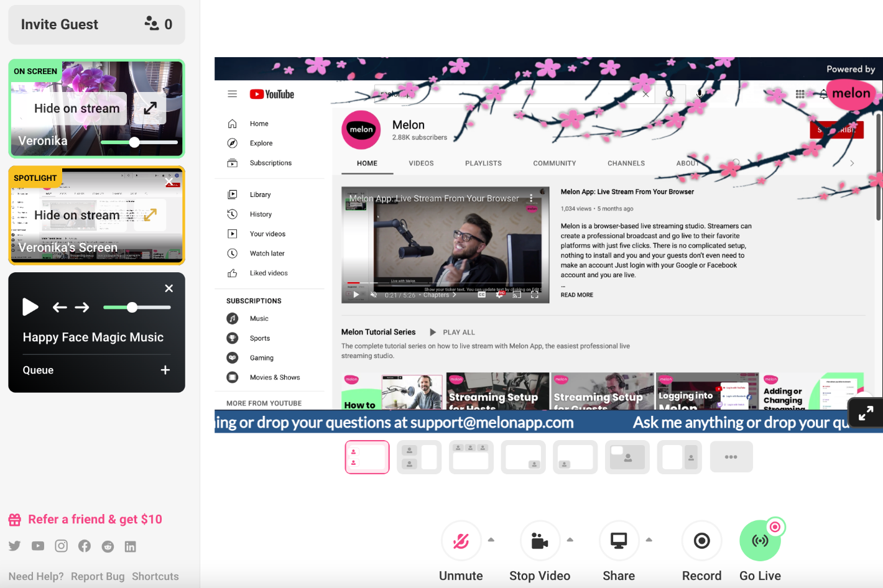
Task: Open Melon's LinkedIn page
Action: click(130, 546)
